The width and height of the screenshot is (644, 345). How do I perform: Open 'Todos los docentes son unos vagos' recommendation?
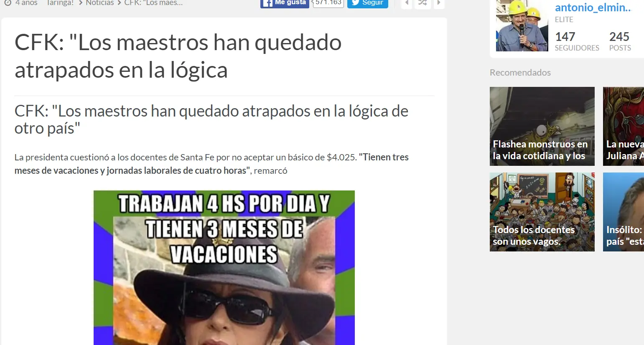542,212
